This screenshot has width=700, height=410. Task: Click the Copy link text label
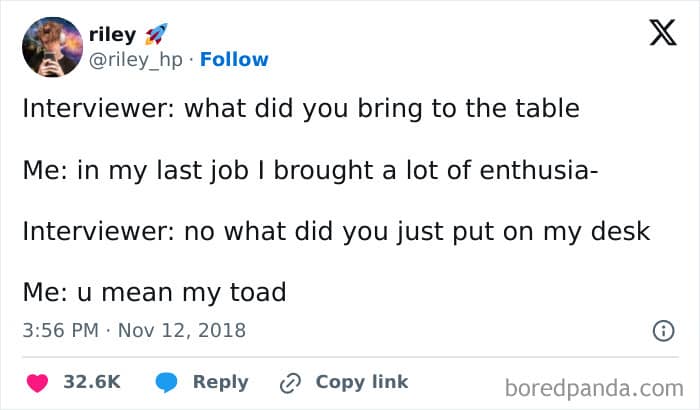pos(362,382)
